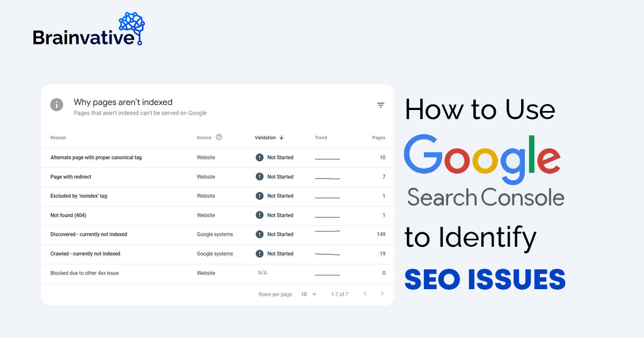
Task: Click the status icon in Discovered - currently not indexed row
Action: tap(260, 234)
